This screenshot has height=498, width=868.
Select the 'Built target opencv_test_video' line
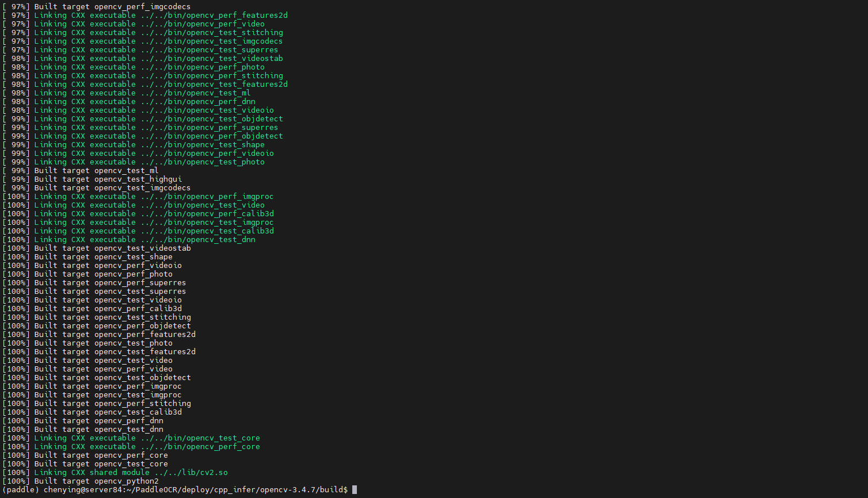click(x=87, y=361)
